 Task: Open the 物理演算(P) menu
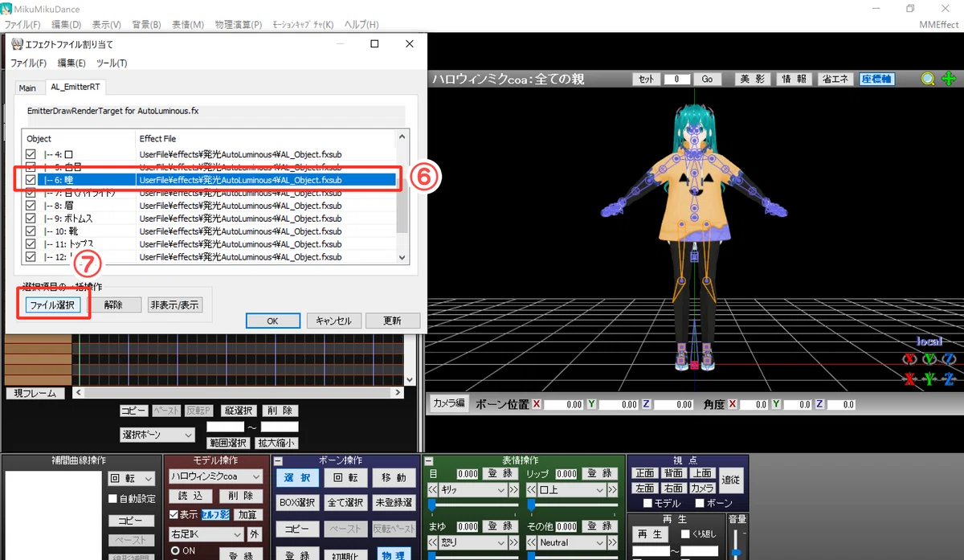pos(239,25)
